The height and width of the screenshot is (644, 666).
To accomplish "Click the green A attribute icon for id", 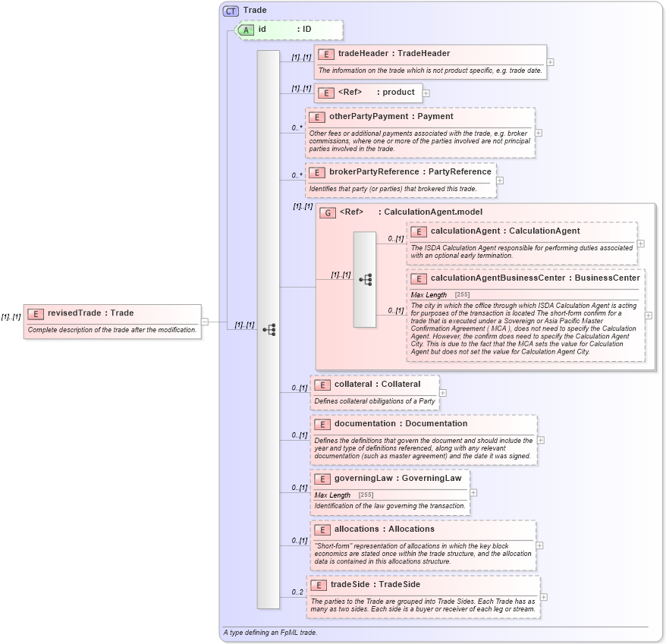I will tap(246, 30).
